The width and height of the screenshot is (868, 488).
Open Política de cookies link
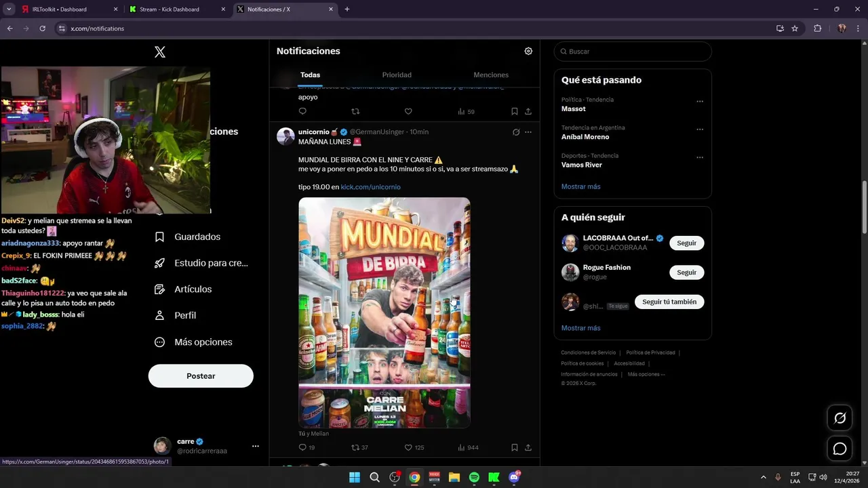[582, 363]
